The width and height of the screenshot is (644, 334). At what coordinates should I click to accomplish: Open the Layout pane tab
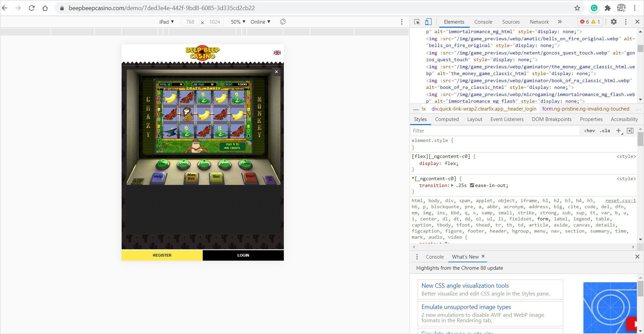[x=475, y=119]
